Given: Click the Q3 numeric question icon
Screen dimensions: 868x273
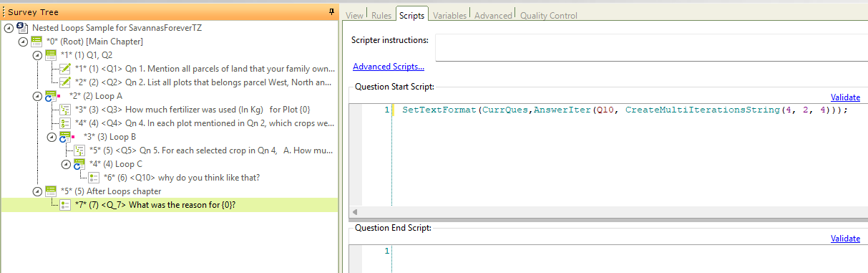Looking at the screenshot, I should coord(65,109).
